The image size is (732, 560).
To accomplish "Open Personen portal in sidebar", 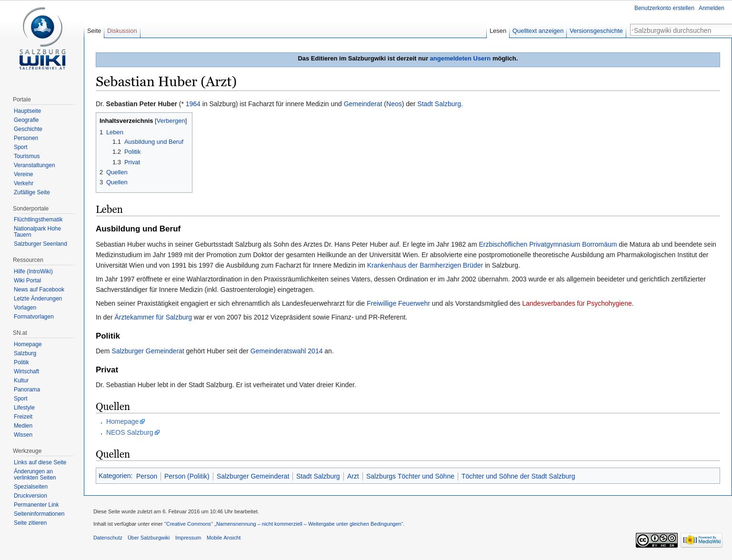I will click(x=26, y=138).
